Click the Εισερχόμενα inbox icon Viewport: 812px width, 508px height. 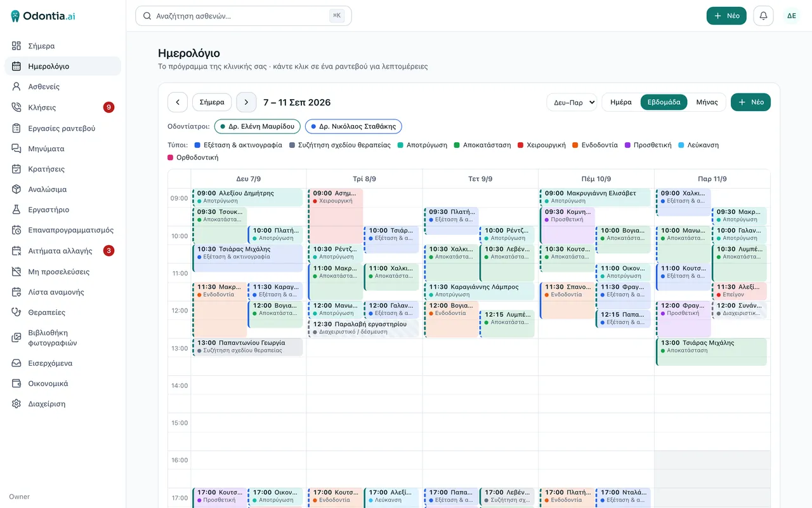(16, 363)
